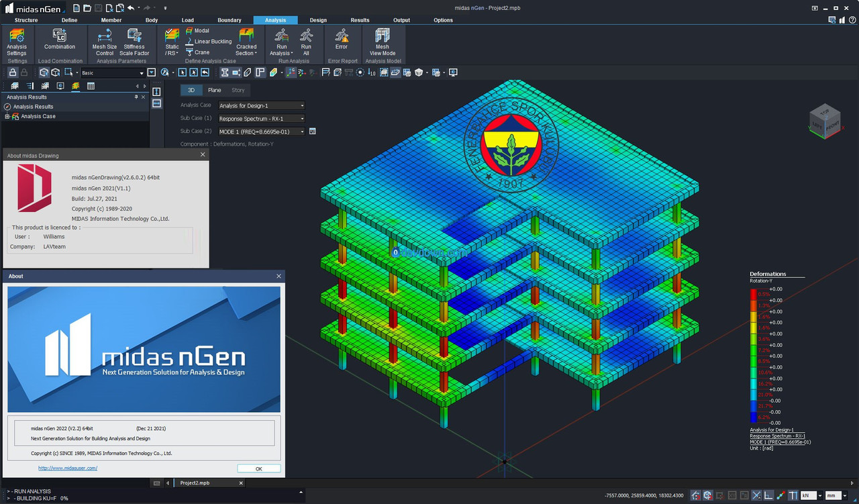This screenshot has height=504, width=859.
Task: Open the Analysis Case dropdown
Action: [262, 105]
